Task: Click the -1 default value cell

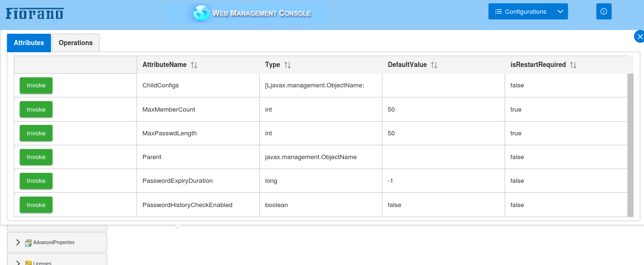Action: coord(443,180)
